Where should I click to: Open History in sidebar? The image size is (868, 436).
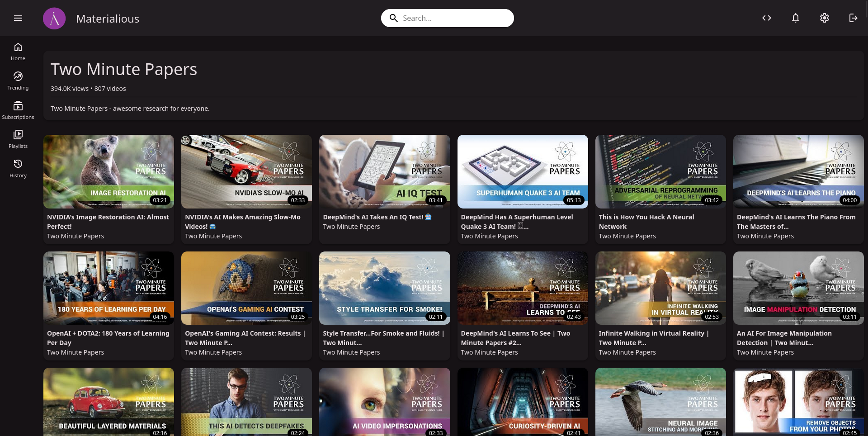click(x=18, y=169)
